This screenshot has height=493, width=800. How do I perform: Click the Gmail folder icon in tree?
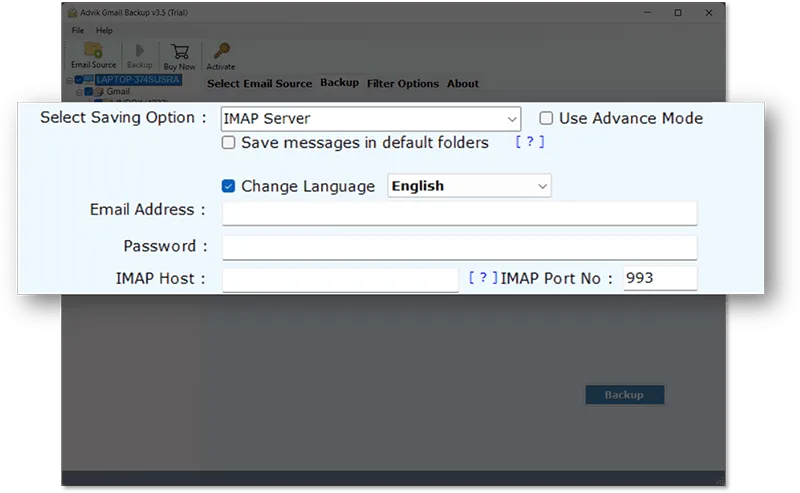pyautogui.click(x=99, y=92)
